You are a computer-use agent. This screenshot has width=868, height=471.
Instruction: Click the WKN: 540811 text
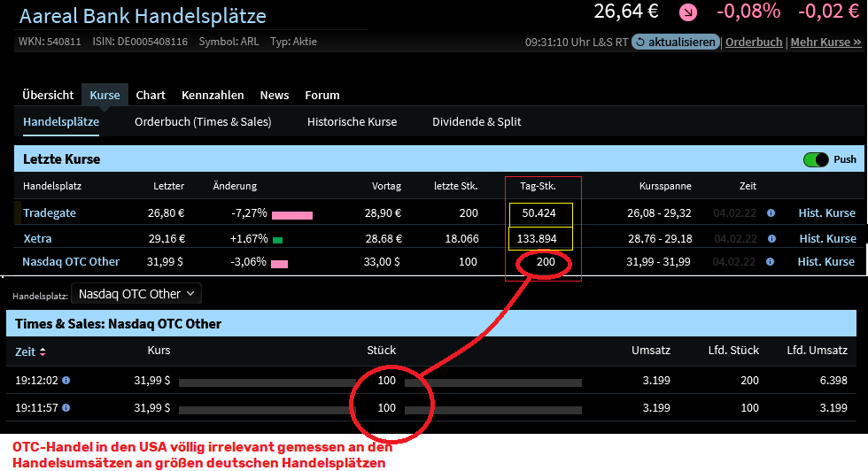[50, 42]
